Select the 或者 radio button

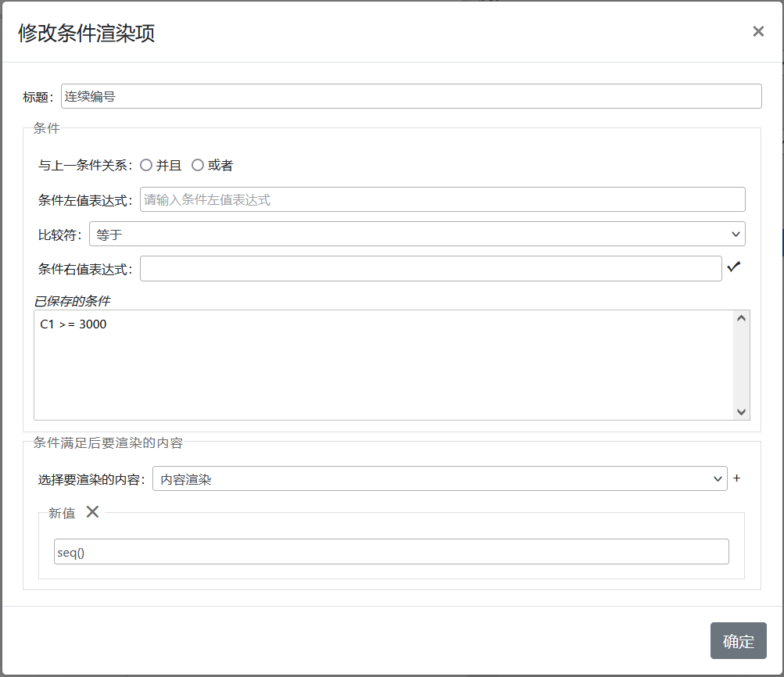pos(198,165)
